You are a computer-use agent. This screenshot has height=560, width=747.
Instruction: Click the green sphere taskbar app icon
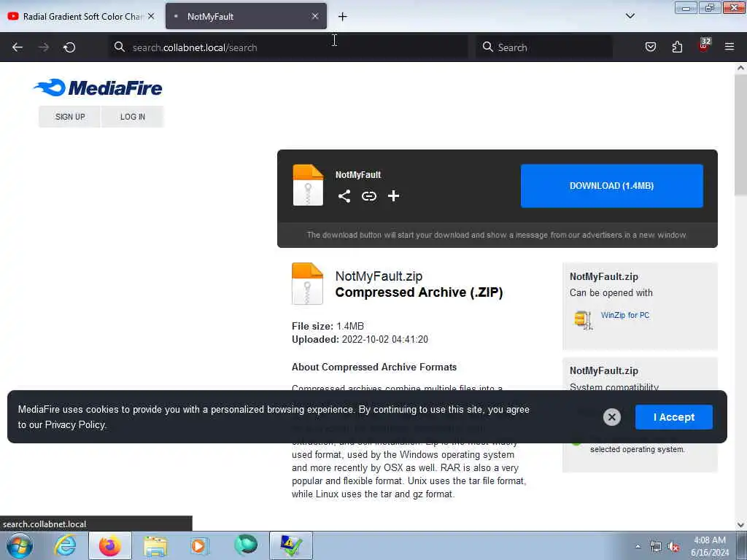point(245,545)
